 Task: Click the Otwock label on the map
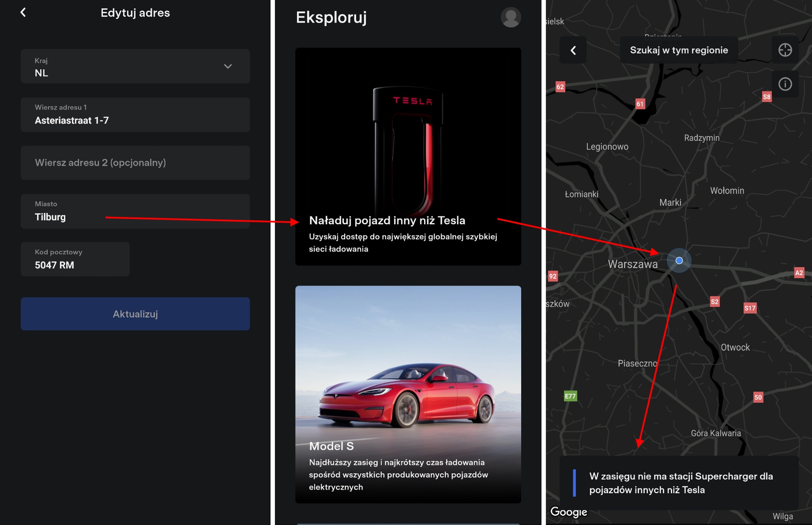pos(735,347)
